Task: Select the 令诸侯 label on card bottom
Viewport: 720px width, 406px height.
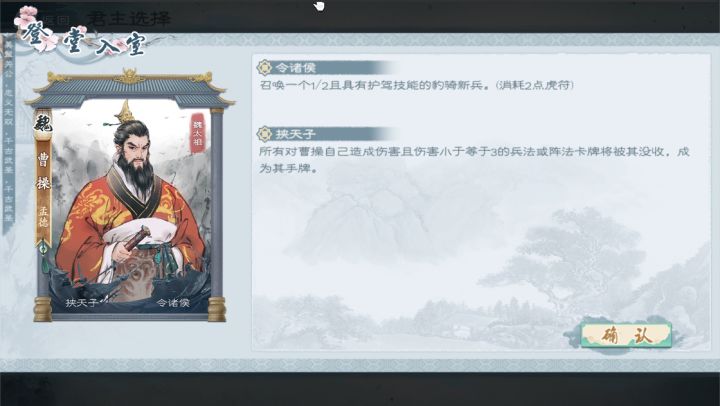Action: (173, 303)
